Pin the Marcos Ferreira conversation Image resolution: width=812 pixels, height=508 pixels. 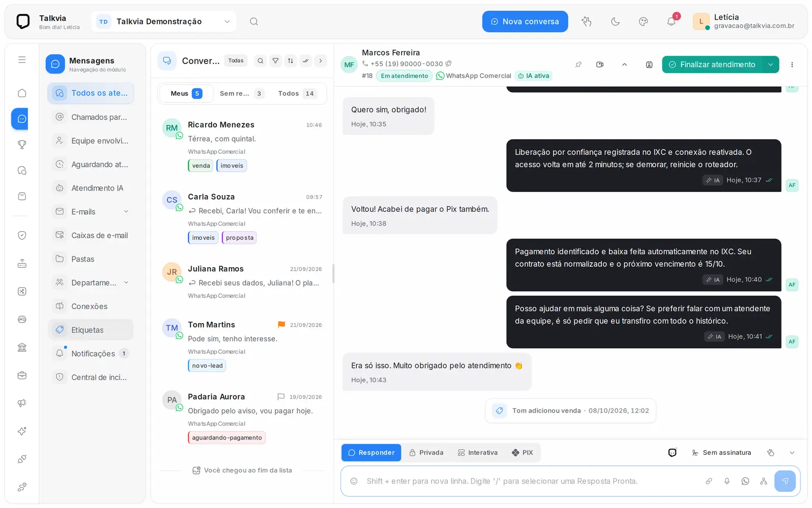tap(579, 65)
